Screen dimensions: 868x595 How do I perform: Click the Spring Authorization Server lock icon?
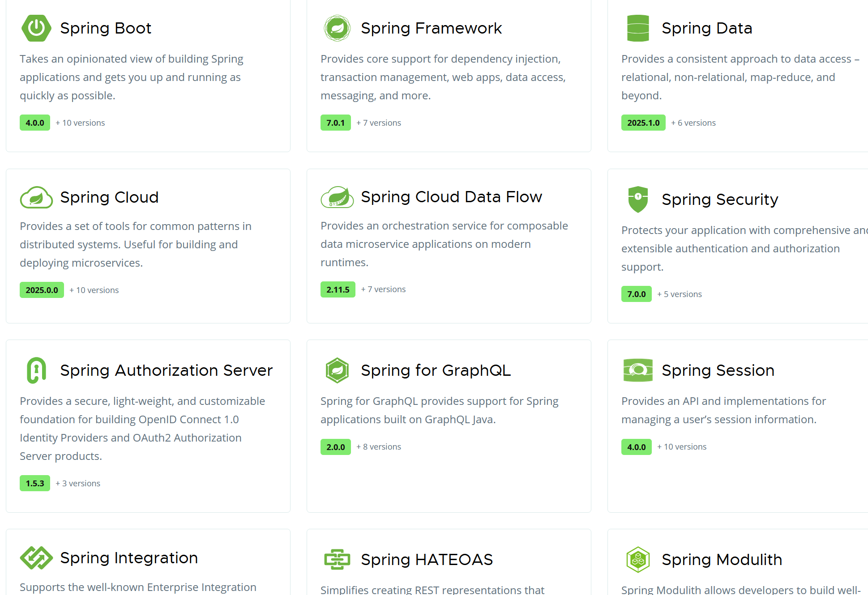click(x=36, y=370)
